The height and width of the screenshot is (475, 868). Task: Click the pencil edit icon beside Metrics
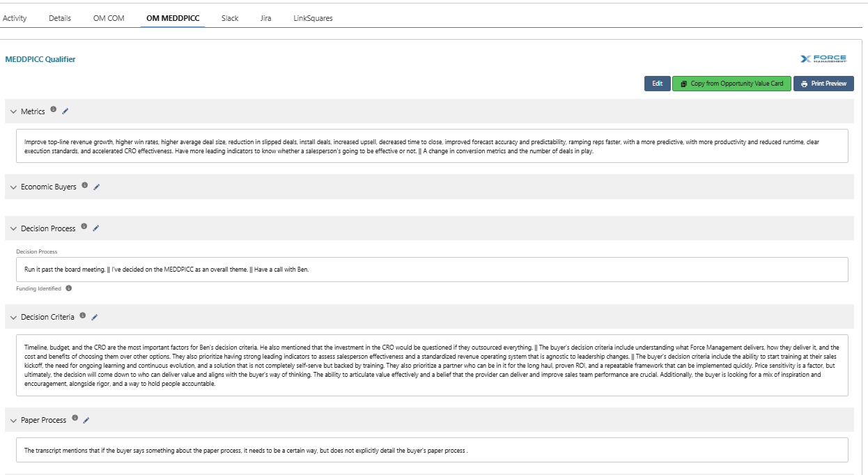pyautogui.click(x=65, y=111)
